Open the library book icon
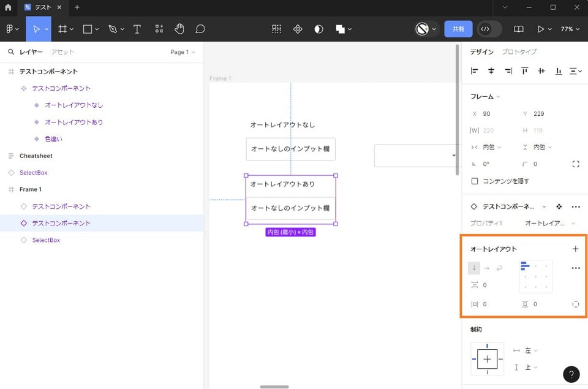588x389 pixels. 519,29
